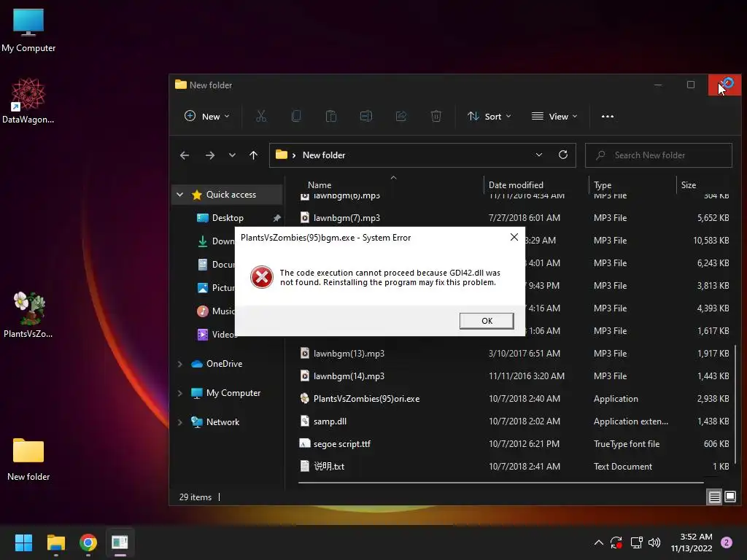Open the Sort dropdown

[489, 116]
